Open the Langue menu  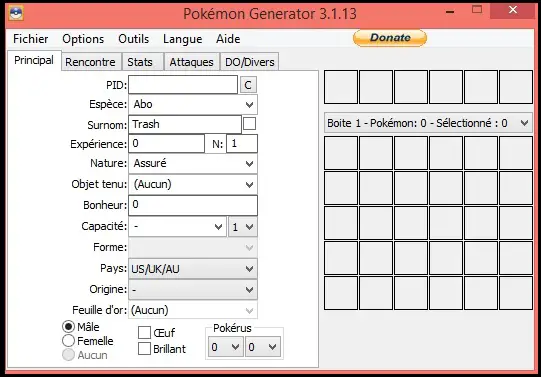coord(183,39)
